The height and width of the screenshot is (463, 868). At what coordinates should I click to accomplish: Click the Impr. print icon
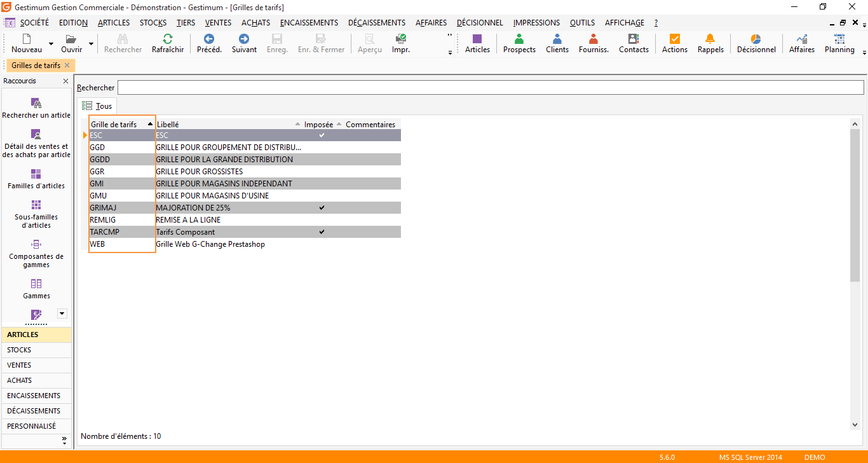coord(400,39)
